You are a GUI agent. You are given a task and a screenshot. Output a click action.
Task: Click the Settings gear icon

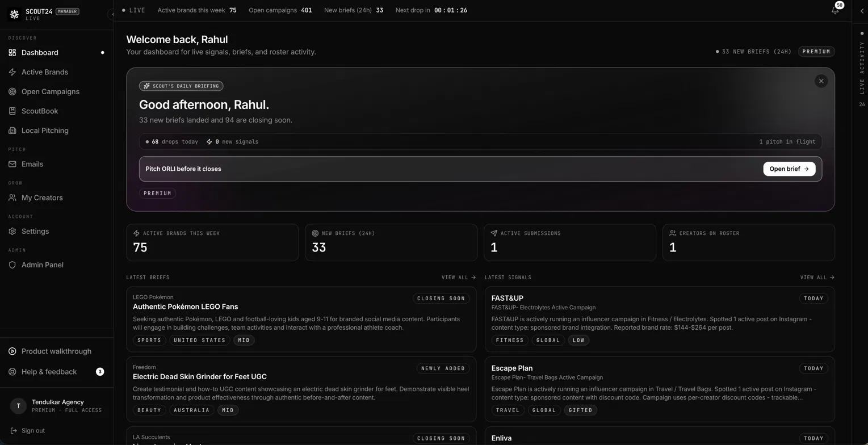tap(12, 231)
